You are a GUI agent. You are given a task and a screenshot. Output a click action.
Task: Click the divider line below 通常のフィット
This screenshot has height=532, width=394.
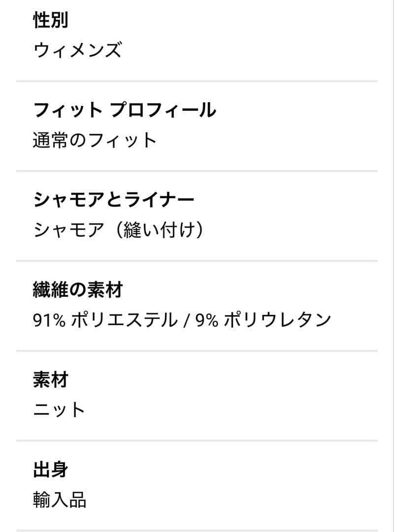(x=197, y=171)
